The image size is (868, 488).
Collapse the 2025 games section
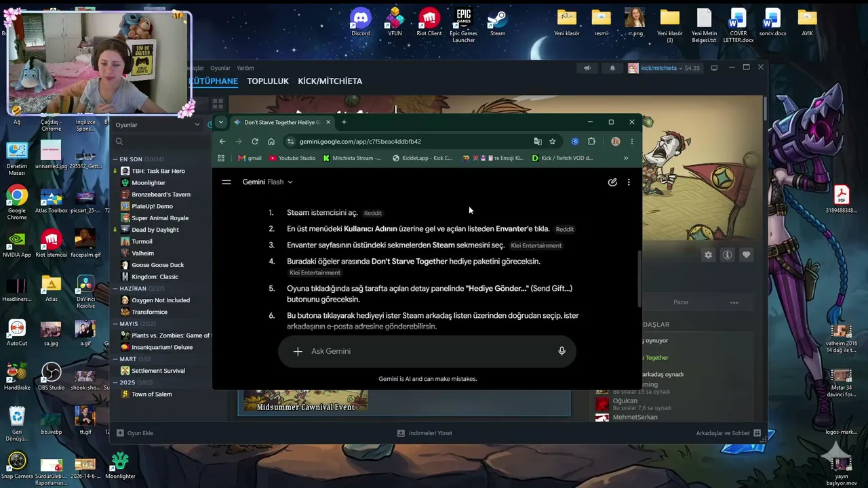(115, 382)
